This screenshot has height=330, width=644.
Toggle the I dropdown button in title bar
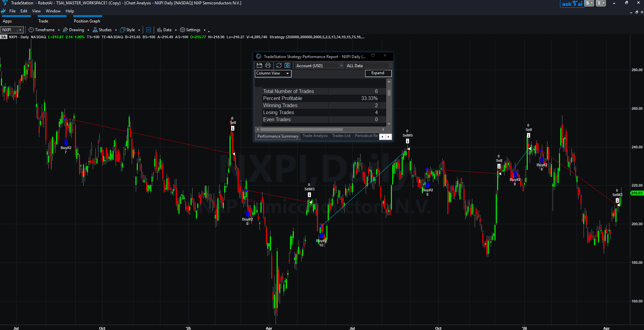coord(601,3)
